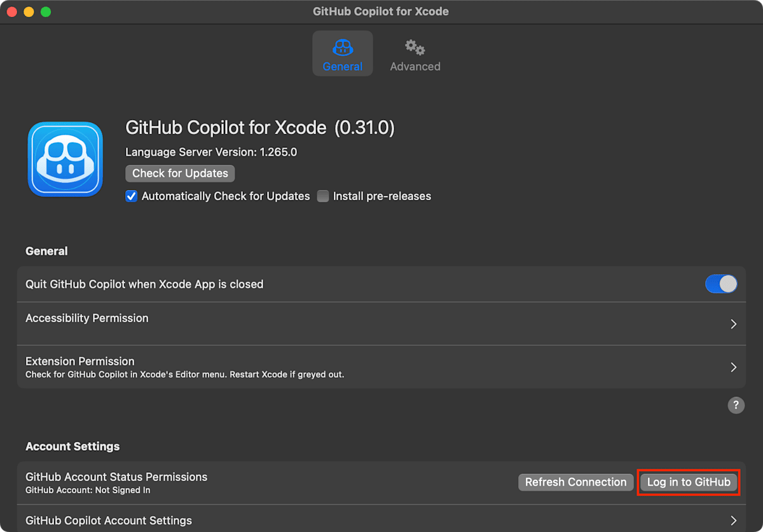
Task: Click the Account Settings section header
Action: (x=72, y=447)
